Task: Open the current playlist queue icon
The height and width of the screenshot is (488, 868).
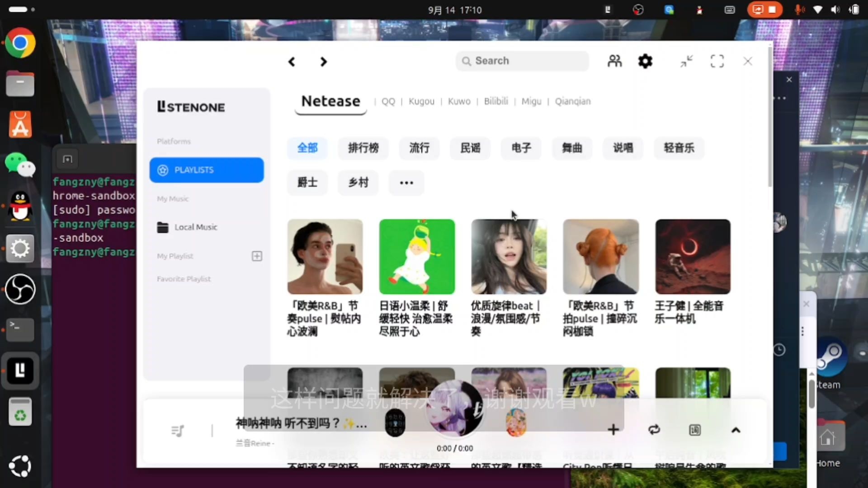Action: pyautogui.click(x=178, y=431)
